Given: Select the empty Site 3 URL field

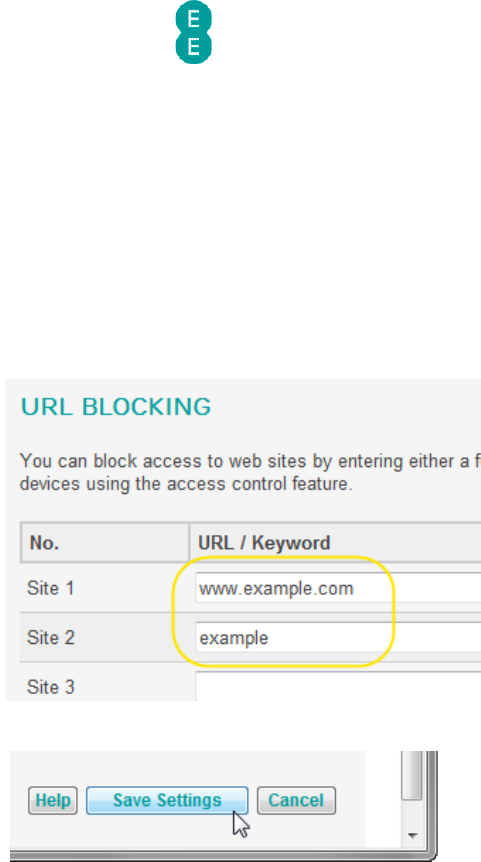Looking at the screenshot, I should (x=338, y=686).
